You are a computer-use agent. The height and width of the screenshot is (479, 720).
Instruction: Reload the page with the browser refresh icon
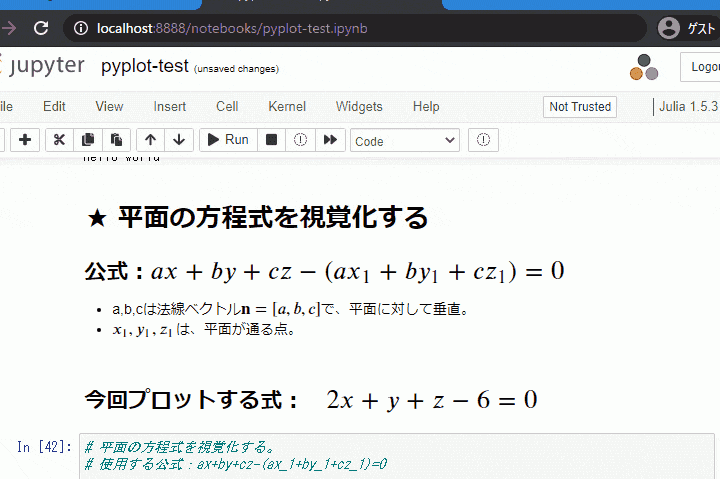coord(41,28)
